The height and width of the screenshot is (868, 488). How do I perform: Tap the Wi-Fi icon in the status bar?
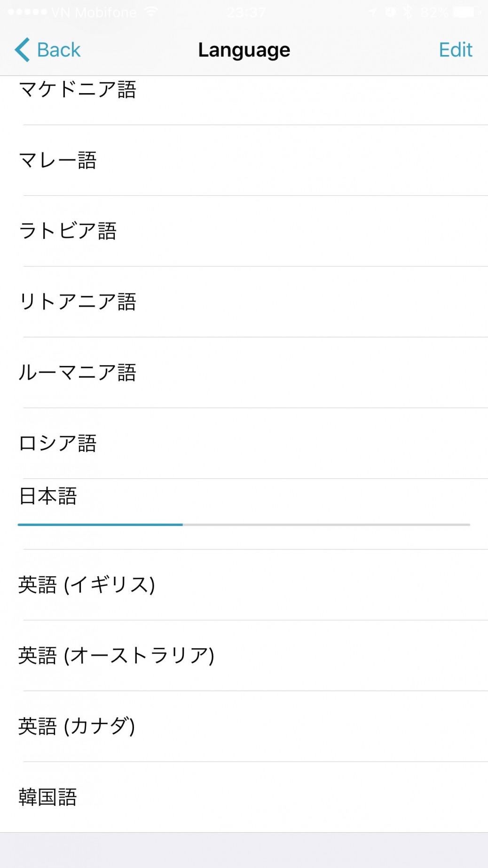point(150,12)
